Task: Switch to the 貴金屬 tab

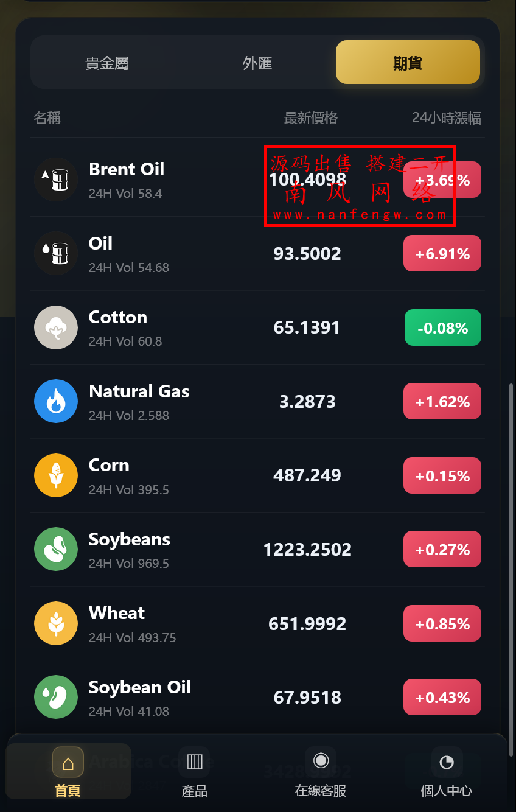Action: 107,63
